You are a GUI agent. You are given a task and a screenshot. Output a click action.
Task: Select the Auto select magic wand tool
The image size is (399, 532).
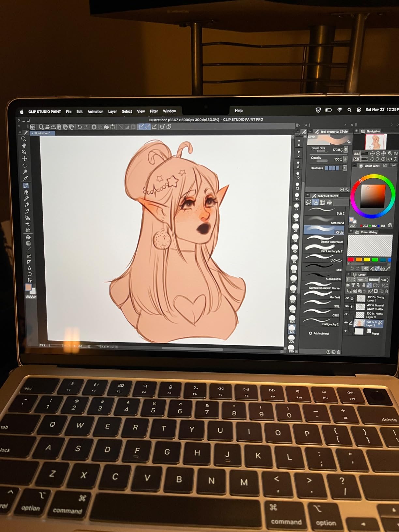25,172
